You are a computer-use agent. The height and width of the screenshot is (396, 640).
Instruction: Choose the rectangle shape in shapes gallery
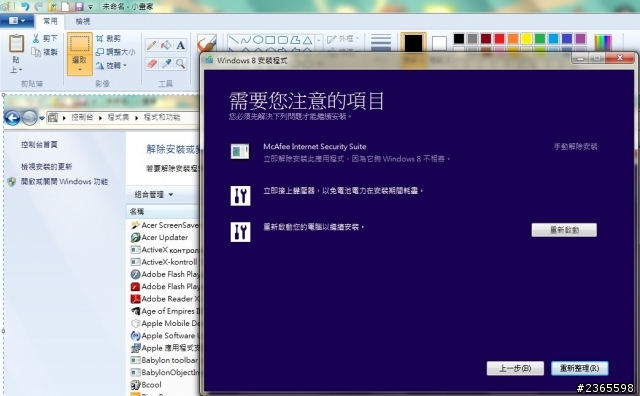click(270, 40)
